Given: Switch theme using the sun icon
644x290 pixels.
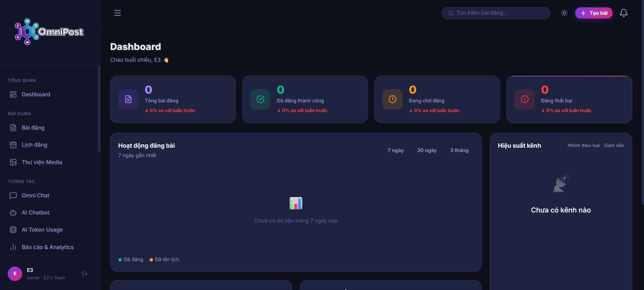Looking at the screenshot, I should point(564,13).
